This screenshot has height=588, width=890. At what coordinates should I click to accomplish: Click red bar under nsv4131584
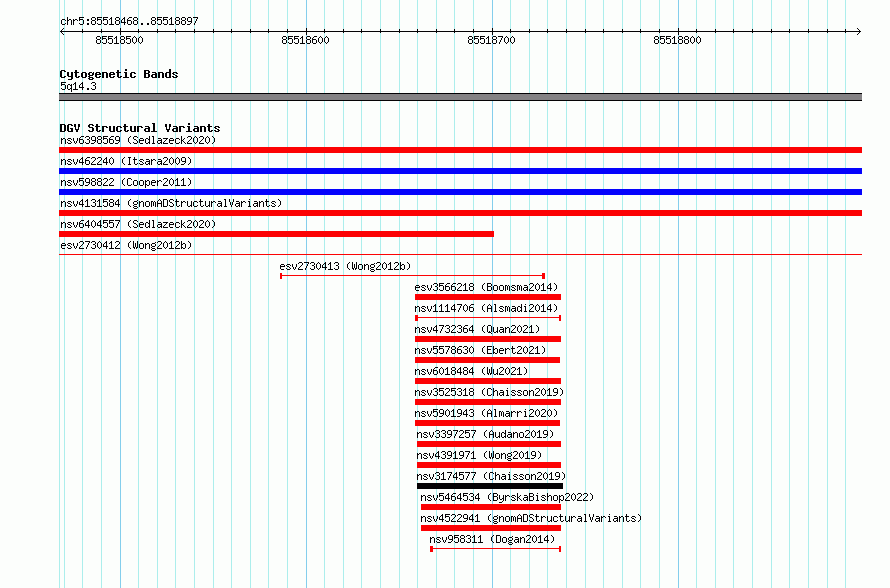pos(460,213)
